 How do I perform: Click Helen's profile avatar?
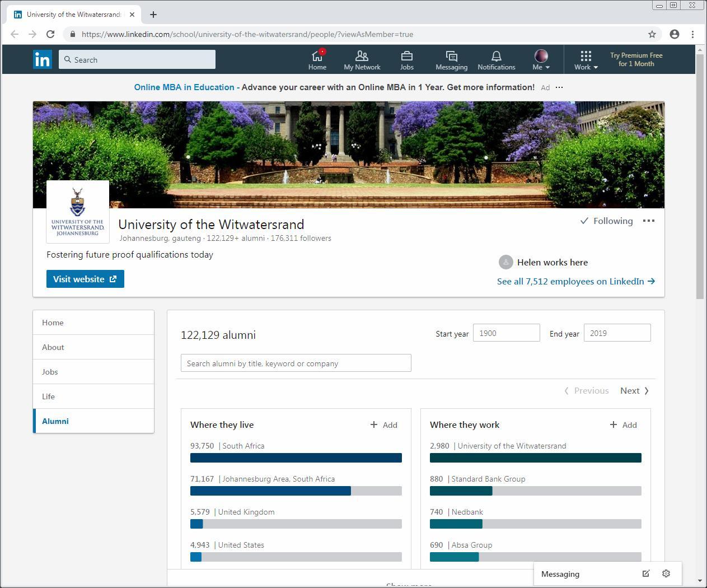point(506,262)
